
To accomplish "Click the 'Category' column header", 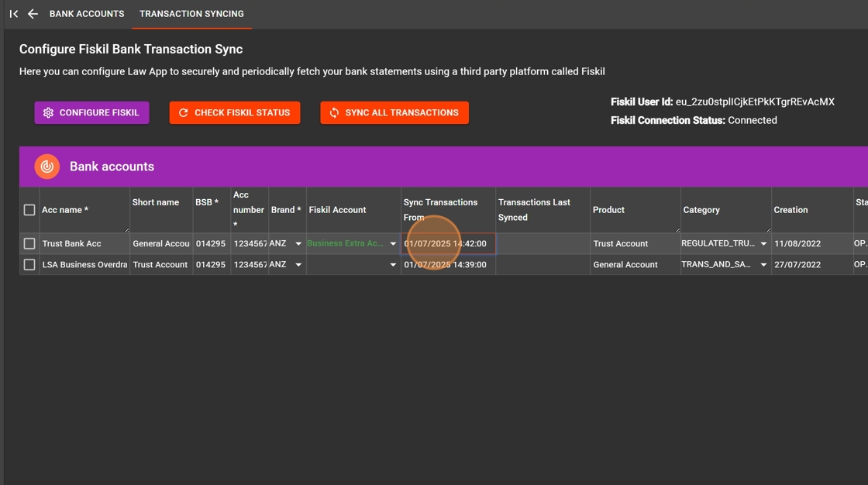I will tap(725, 210).
